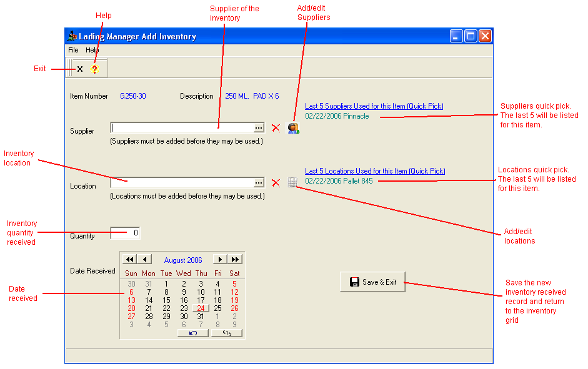The height and width of the screenshot is (369, 588).
Task: Click the Exit X toolbar icon
Action: click(x=80, y=69)
